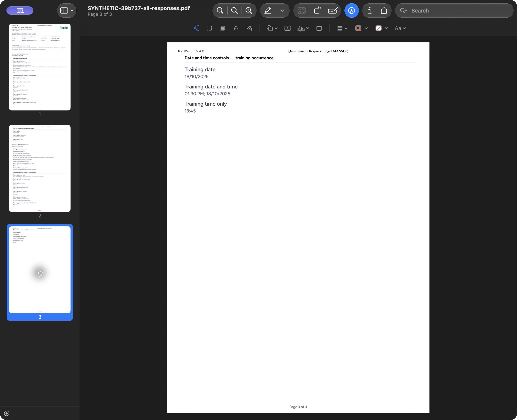Click the 'Page 3 of 3' footer text
Image resolution: width=517 pixels, height=420 pixels.
coord(298,407)
